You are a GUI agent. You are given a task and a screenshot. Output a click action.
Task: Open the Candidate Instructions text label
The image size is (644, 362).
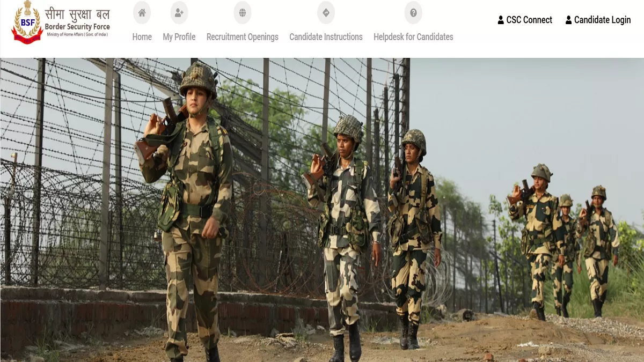click(326, 37)
